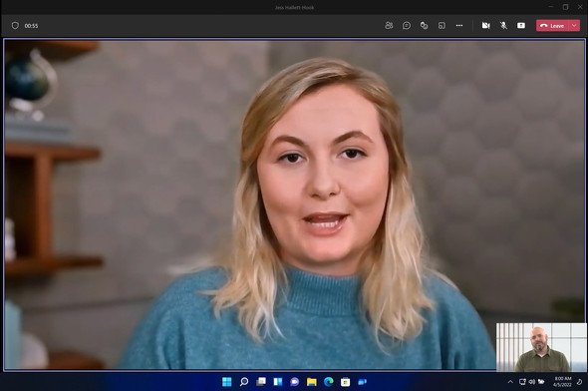Open the More actions ellipsis menu

pos(459,26)
